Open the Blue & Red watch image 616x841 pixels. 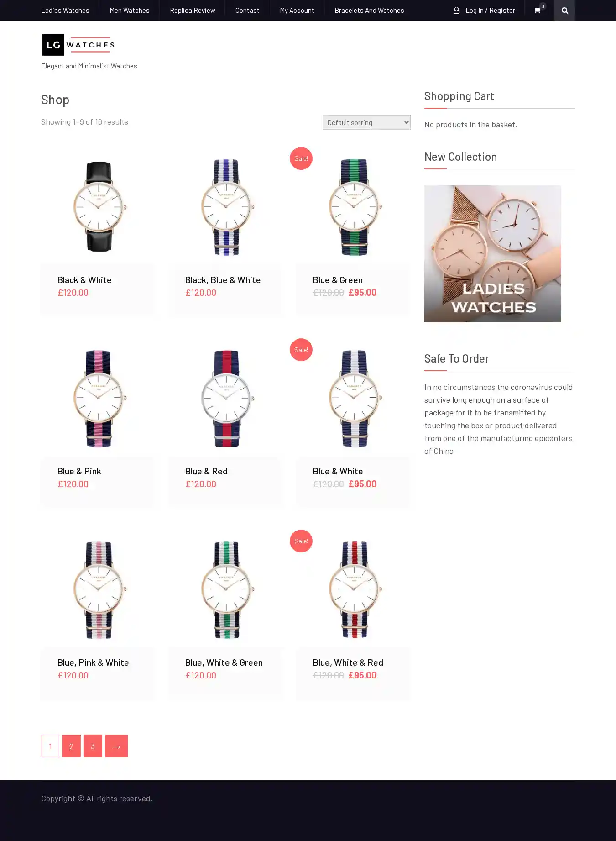[x=226, y=398]
